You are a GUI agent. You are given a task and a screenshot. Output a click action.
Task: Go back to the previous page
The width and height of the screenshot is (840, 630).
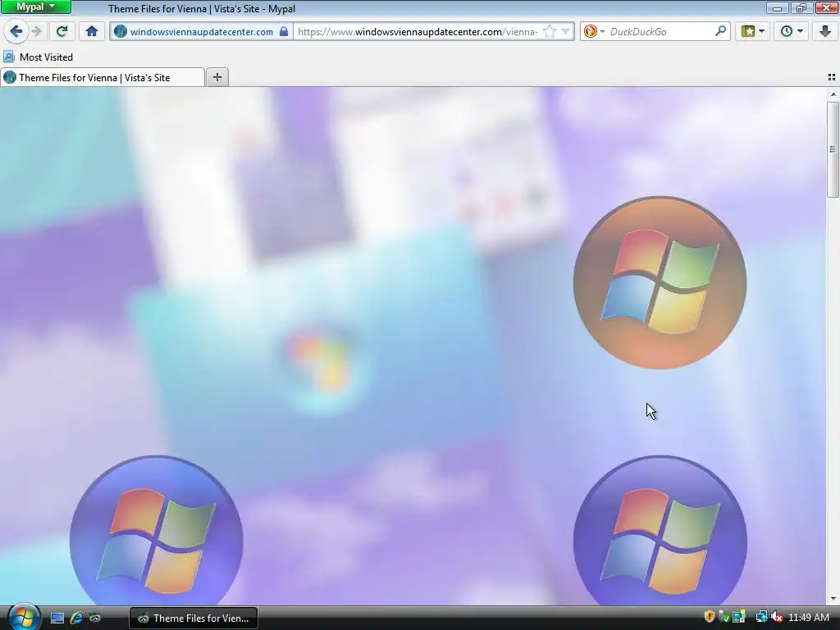16,31
